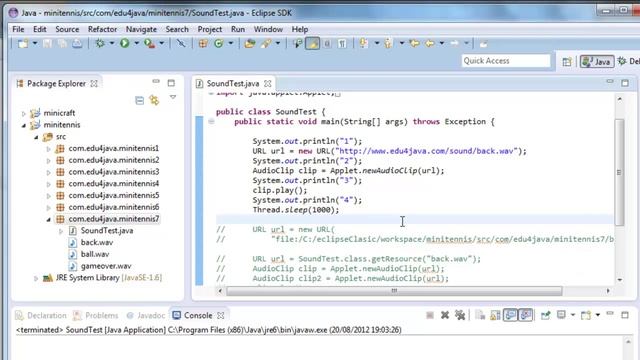The image size is (640, 360).
Task: Click the Pin Console icon
Action: (x=545, y=315)
